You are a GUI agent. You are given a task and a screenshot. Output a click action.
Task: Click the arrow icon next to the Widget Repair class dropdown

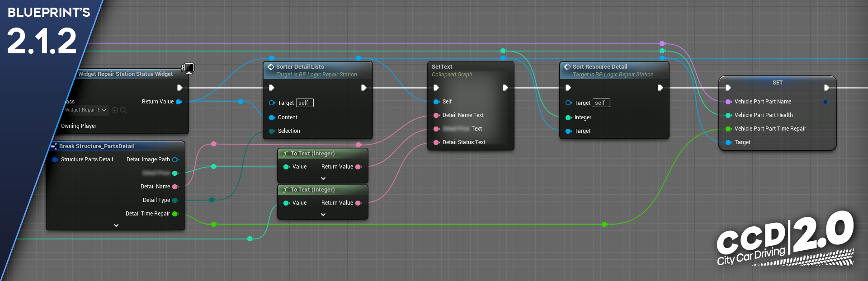pos(115,110)
